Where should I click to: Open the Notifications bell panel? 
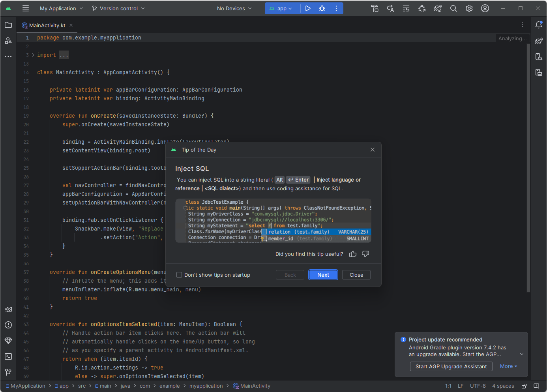539,25
